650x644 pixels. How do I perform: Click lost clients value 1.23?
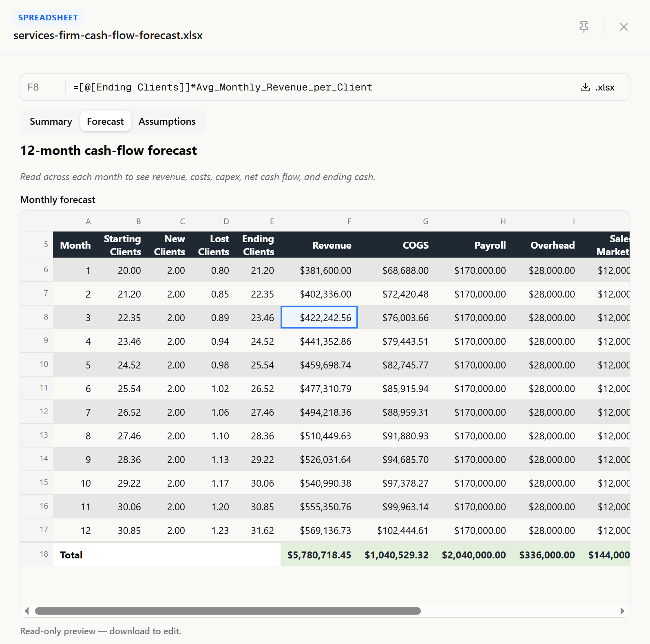pyautogui.click(x=214, y=530)
